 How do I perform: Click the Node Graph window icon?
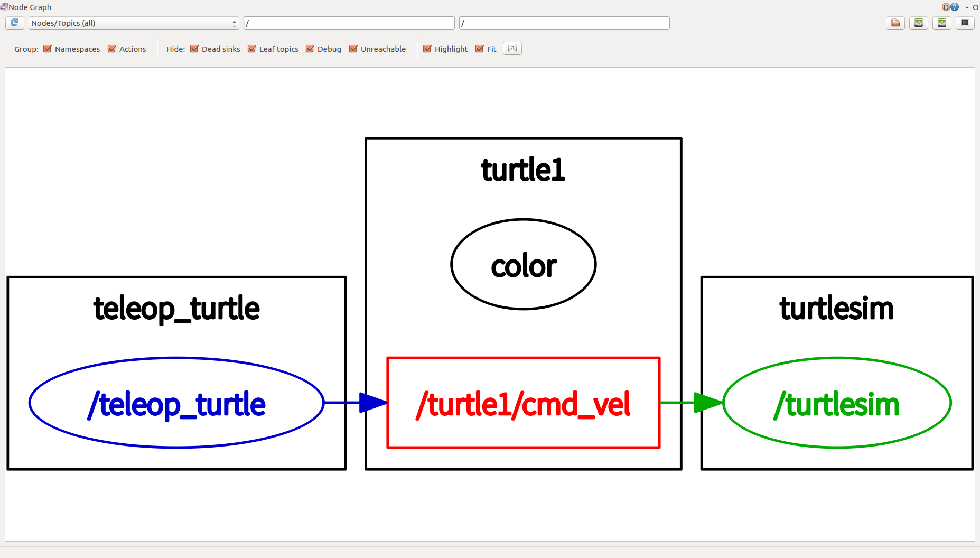pyautogui.click(x=4, y=7)
